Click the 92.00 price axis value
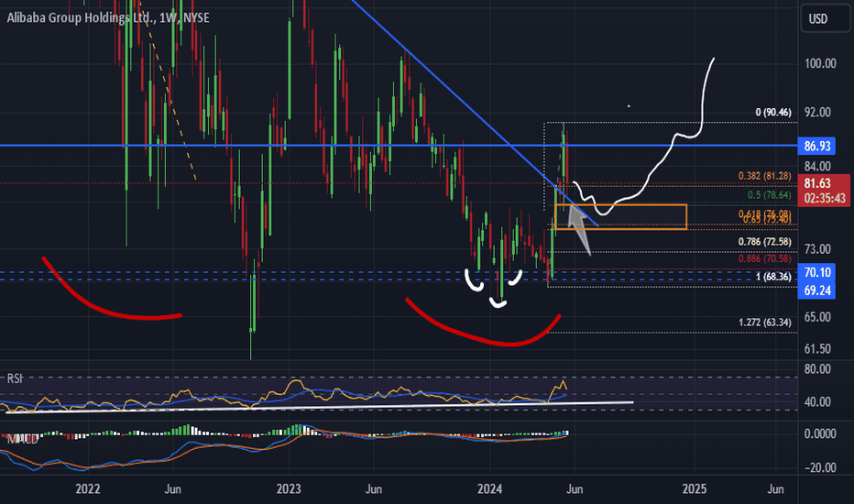Image resolution: width=854 pixels, height=504 pixels. (x=817, y=112)
